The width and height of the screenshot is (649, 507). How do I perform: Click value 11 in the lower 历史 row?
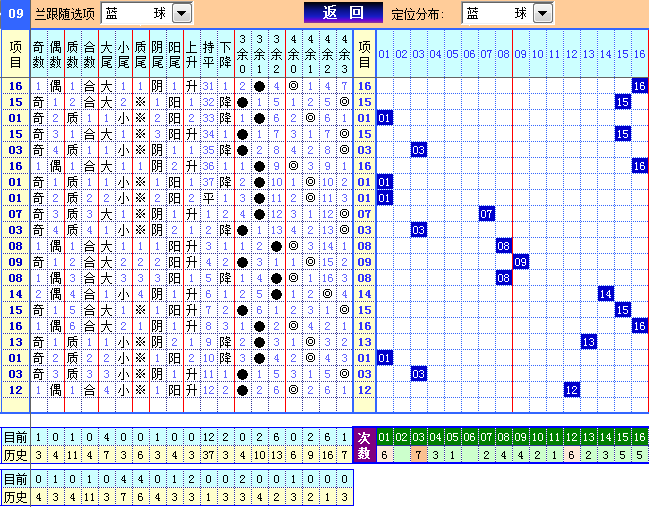(89, 497)
